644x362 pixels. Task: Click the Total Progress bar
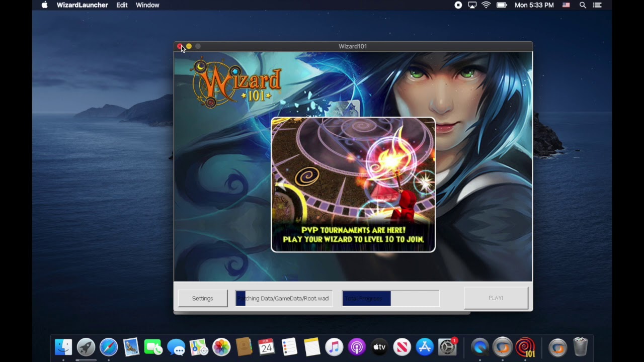point(390,298)
